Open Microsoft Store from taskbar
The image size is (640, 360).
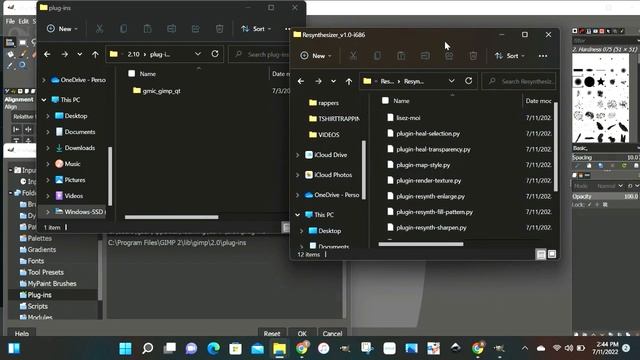(x=236, y=348)
